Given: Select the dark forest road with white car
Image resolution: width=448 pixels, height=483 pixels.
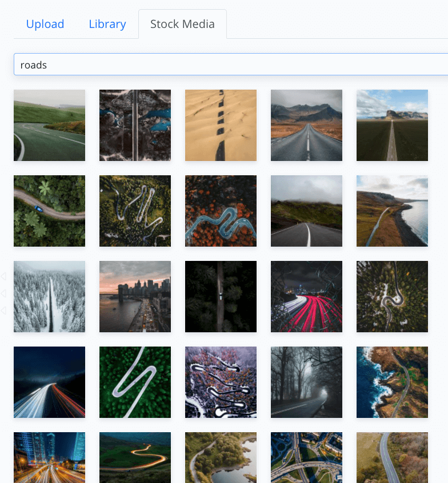Looking at the screenshot, I should click(x=221, y=297).
